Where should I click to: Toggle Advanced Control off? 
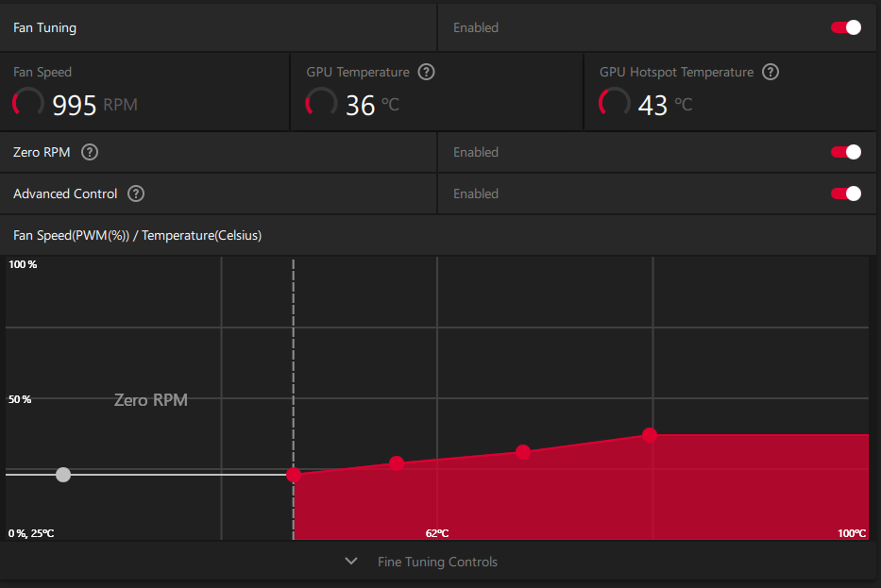pyautogui.click(x=846, y=193)
